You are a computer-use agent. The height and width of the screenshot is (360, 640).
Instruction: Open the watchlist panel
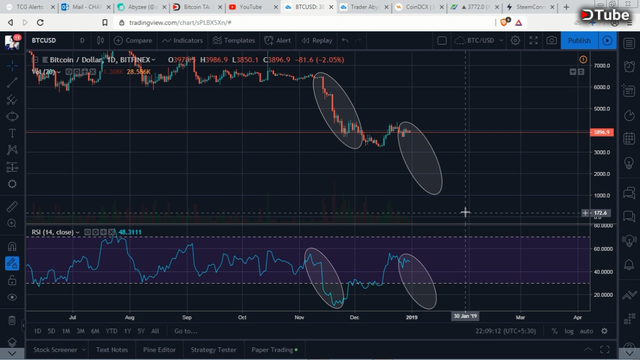629,43
